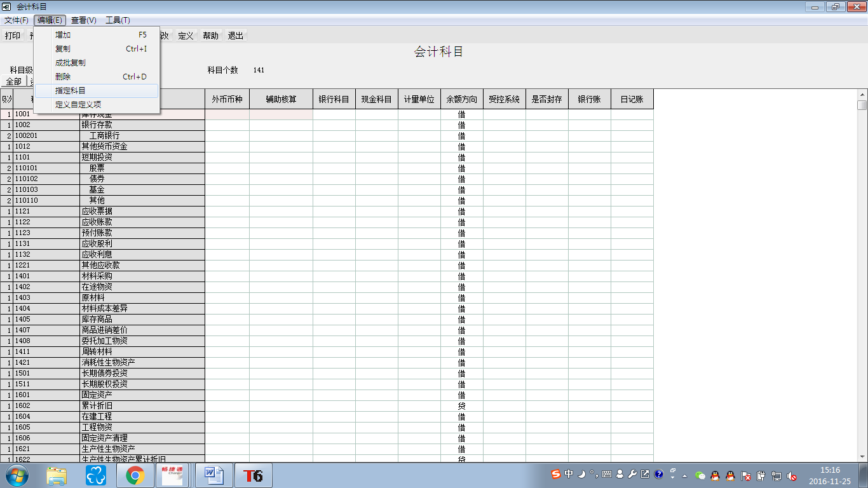Image resolution: width=868 pixels, height=488 pixels.
Task: Open the T6 application in taskbar
Action: point(253,475)
